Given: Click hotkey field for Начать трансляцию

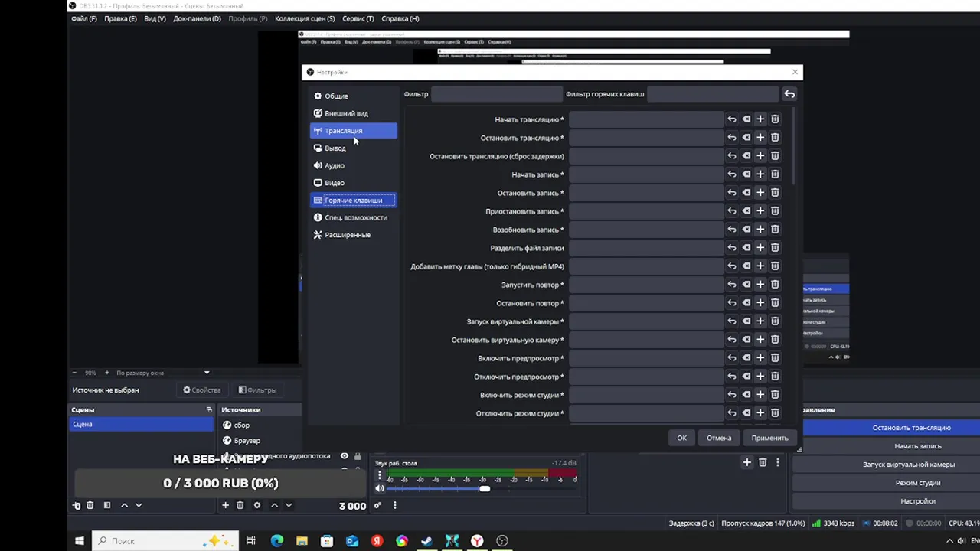Looking at the screenshot, I should click(x=645, y=119).
